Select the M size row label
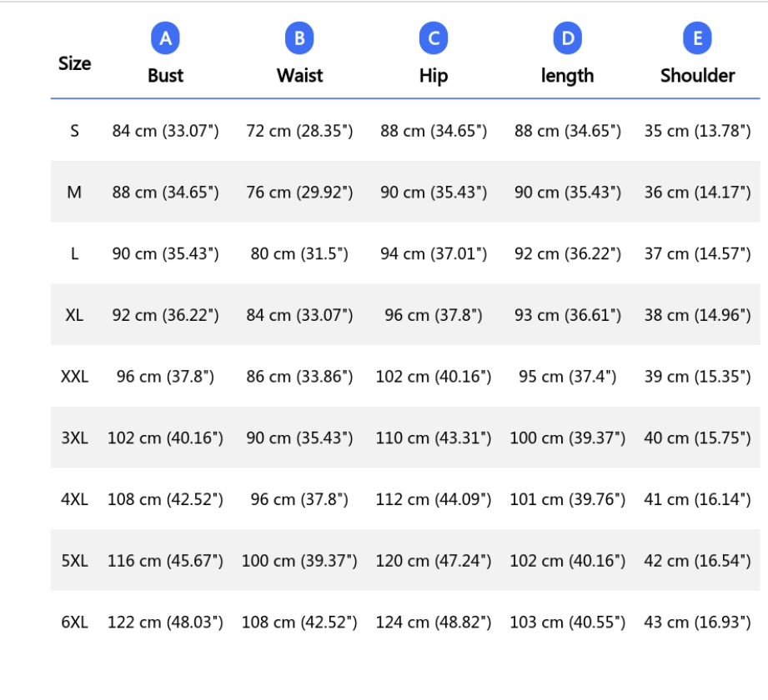The height and width of the screenshot is (700, 768). 74,192
